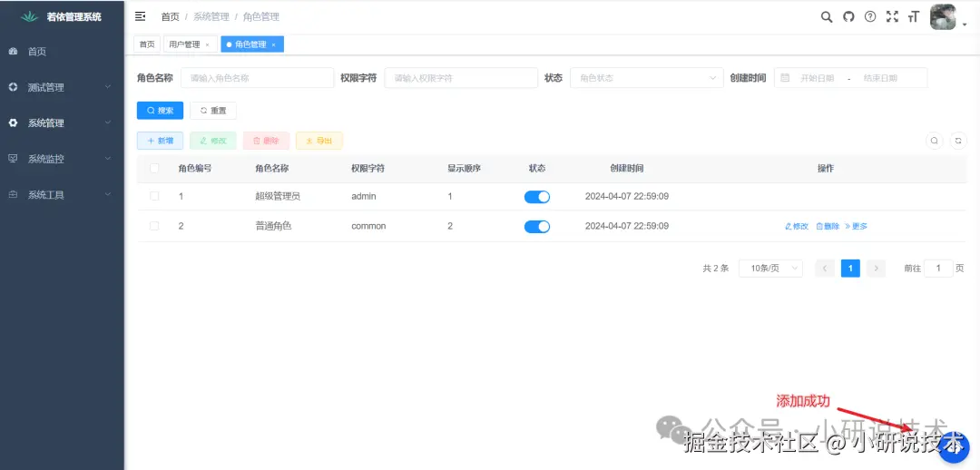The width and height of the screenshot is (980, 470).
Task: Open the dropdown arrow beside the avatar
Action: click(x=965, y=25)
